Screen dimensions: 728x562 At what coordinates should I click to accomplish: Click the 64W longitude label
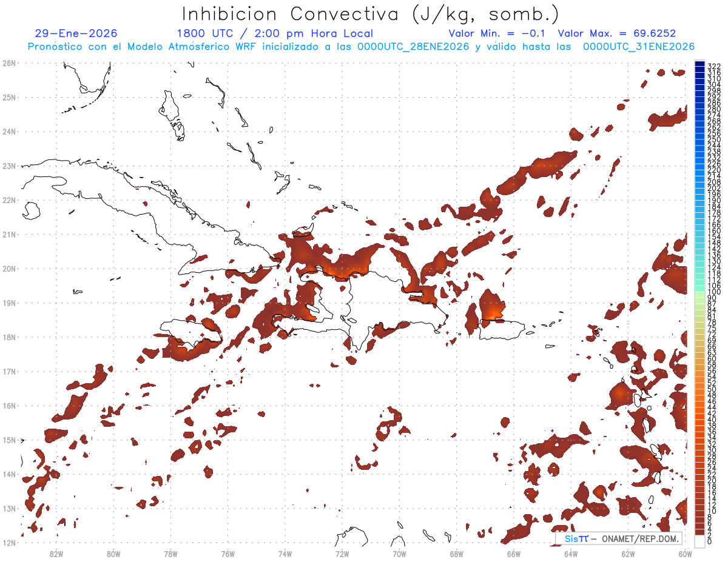click(571, 554)
